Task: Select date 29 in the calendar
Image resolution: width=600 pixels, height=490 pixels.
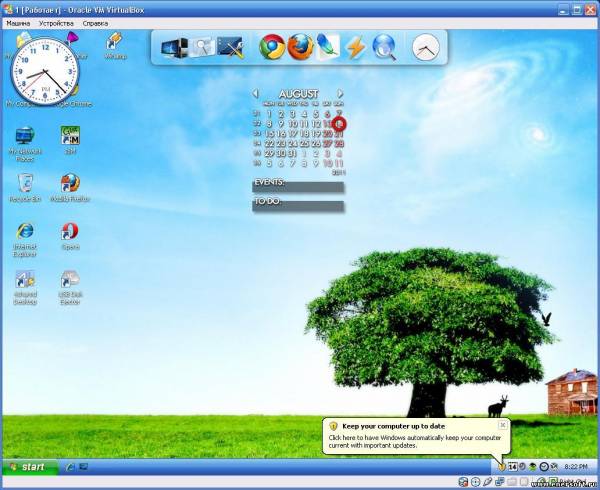Action: tap(269, 154)
